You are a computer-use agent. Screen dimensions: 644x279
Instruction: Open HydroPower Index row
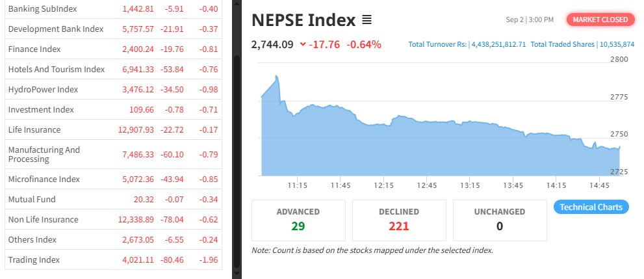[x=43, y=90]
